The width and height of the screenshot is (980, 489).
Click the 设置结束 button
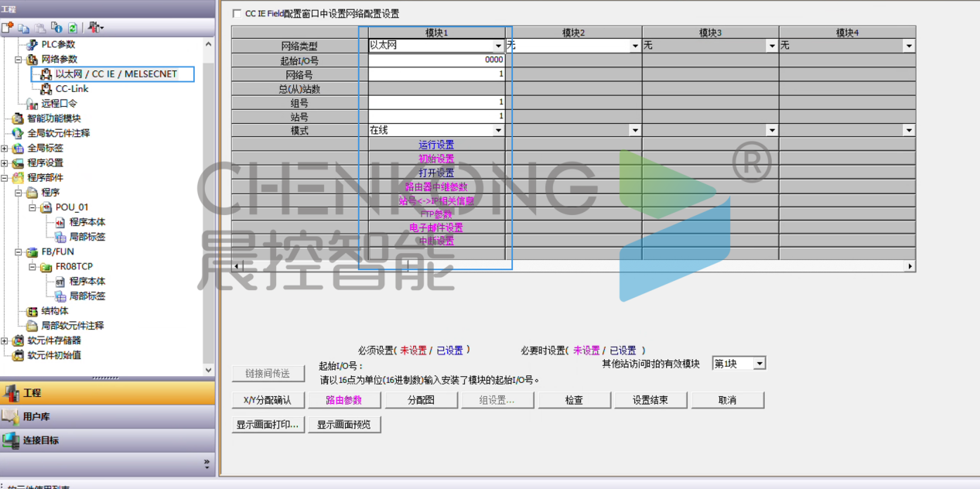click(649, 400)
